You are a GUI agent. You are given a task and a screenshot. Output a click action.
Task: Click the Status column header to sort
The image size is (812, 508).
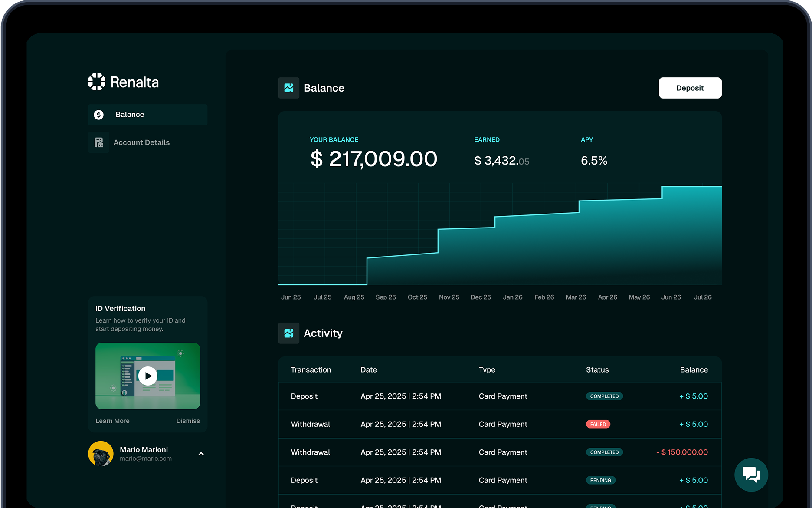tap(597, 369)
